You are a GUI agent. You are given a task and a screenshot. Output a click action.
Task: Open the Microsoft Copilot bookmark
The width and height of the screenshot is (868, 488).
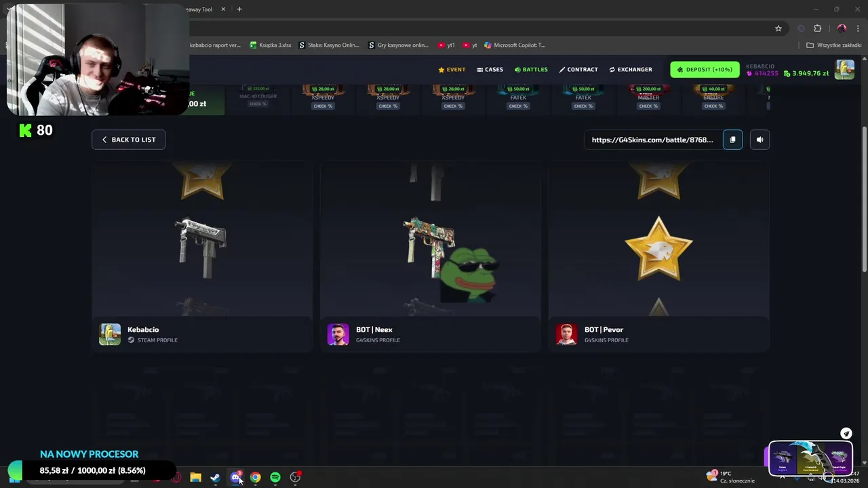515,45
